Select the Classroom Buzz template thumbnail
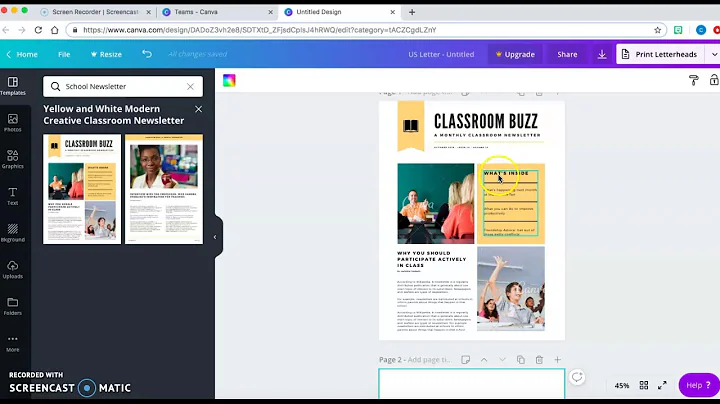The image size is (720, 404). (82, 189)
